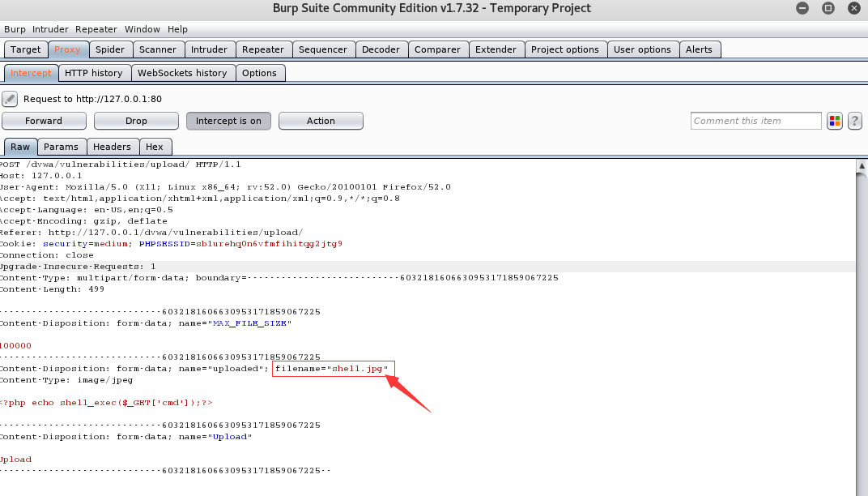The height and width of the screenshot is (496, 868).
Task: Switch to the Repeater main tab
Action: coord(263,49)
